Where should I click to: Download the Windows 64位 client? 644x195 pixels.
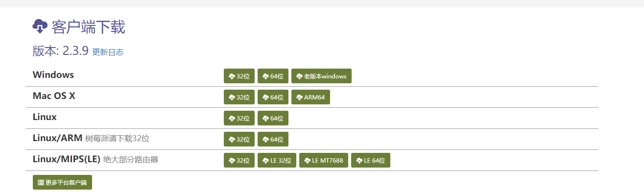pyautogui.click(x=273, y=76)
